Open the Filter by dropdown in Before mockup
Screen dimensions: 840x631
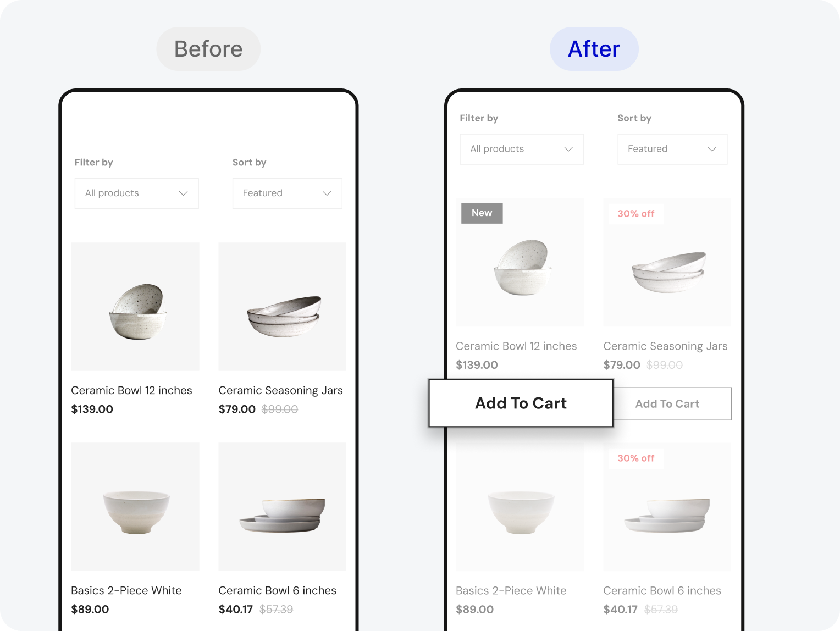pyautogui.click(x=136, y=193)
